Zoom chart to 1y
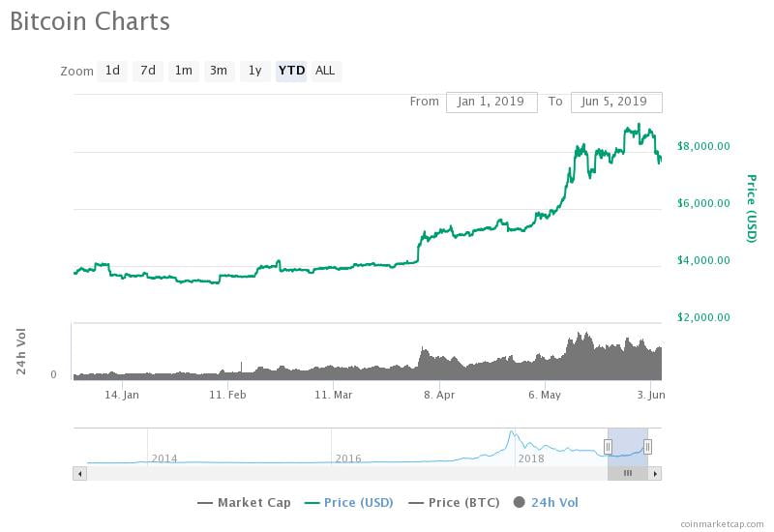 point(254,71)
